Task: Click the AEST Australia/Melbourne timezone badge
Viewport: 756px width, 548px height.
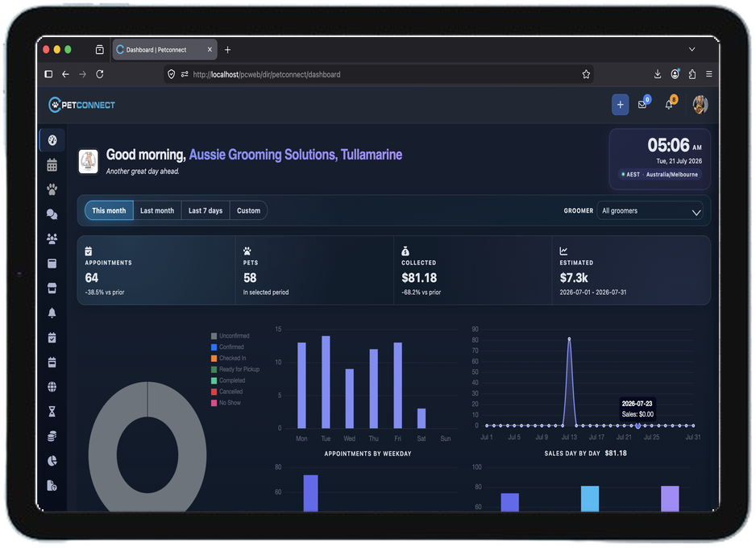Action: coord(659,174)
